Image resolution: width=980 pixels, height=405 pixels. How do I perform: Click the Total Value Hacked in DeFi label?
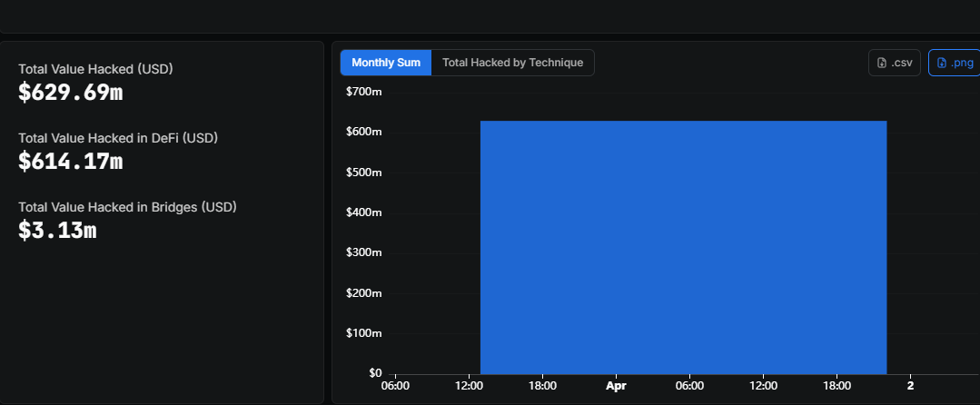click(118, 138)
